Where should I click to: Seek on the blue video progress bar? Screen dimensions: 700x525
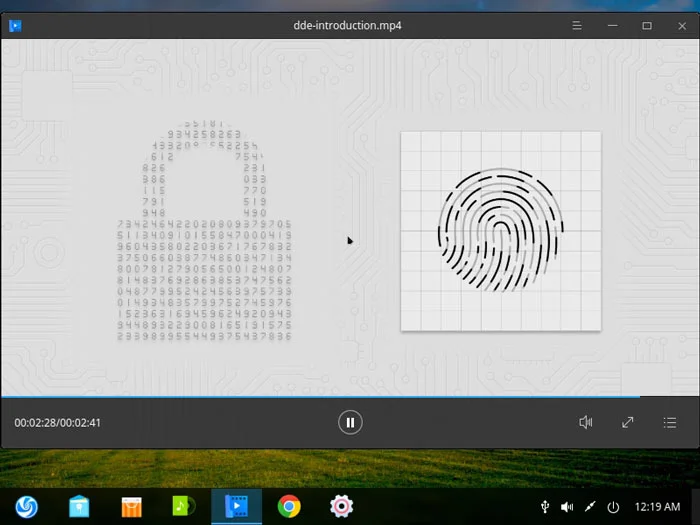coord(320,397)
